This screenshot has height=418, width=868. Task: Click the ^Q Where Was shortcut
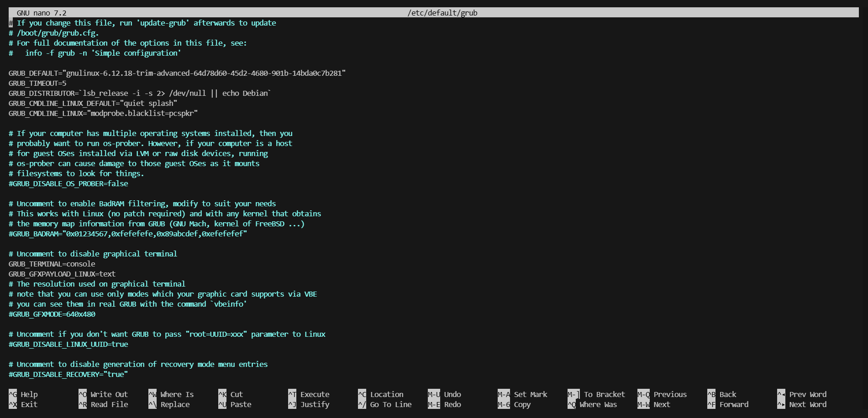click(x=592, y=404)
